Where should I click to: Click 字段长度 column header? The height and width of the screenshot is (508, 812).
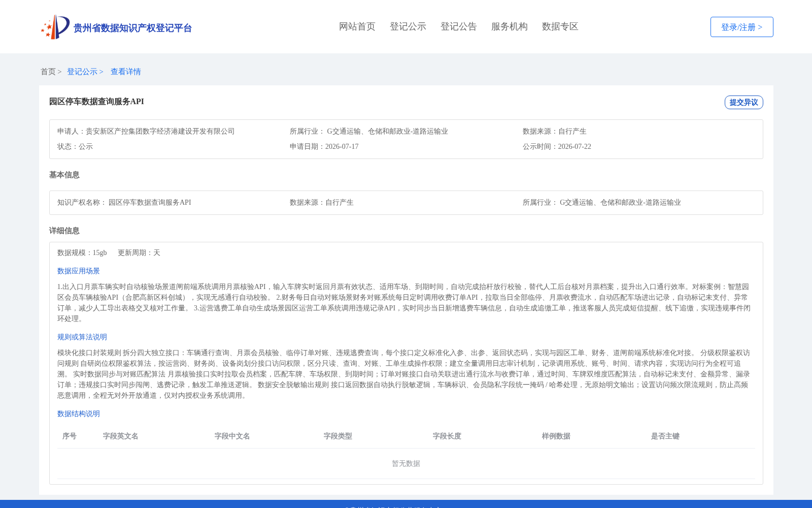(447, 436)
